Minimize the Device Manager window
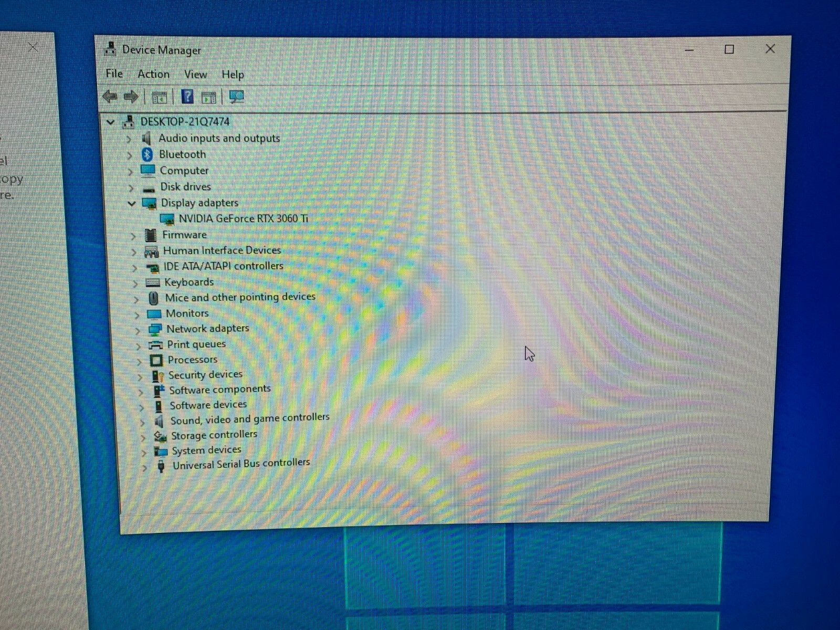840x630 pixels. click(689, 50)
